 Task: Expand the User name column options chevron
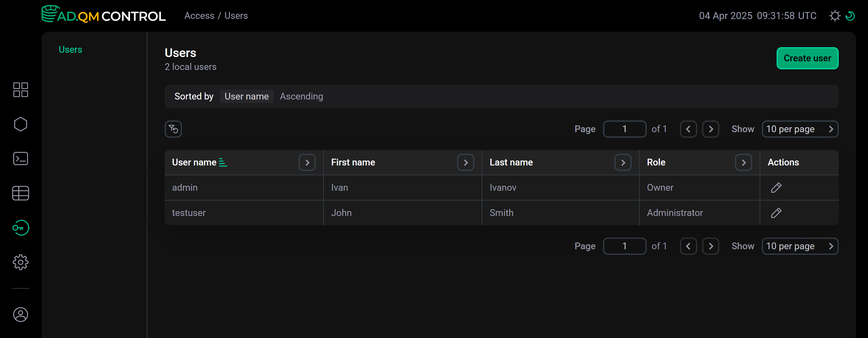click(307, 162)
